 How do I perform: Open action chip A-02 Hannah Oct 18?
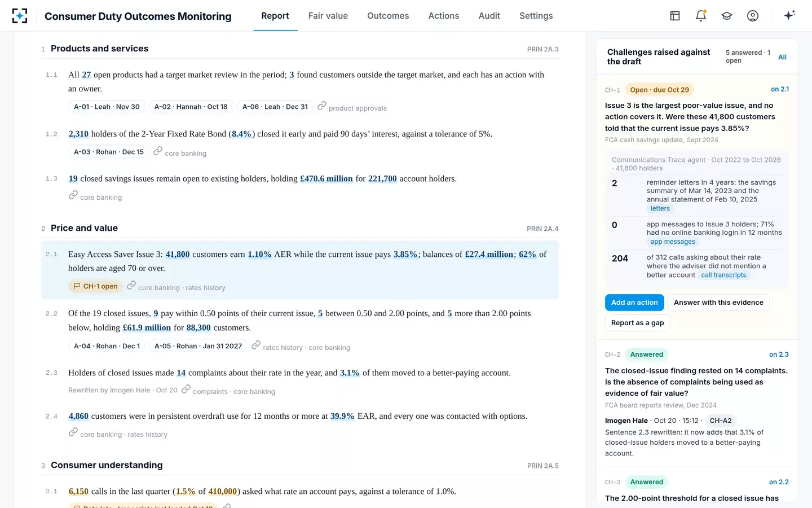[191, 107]
